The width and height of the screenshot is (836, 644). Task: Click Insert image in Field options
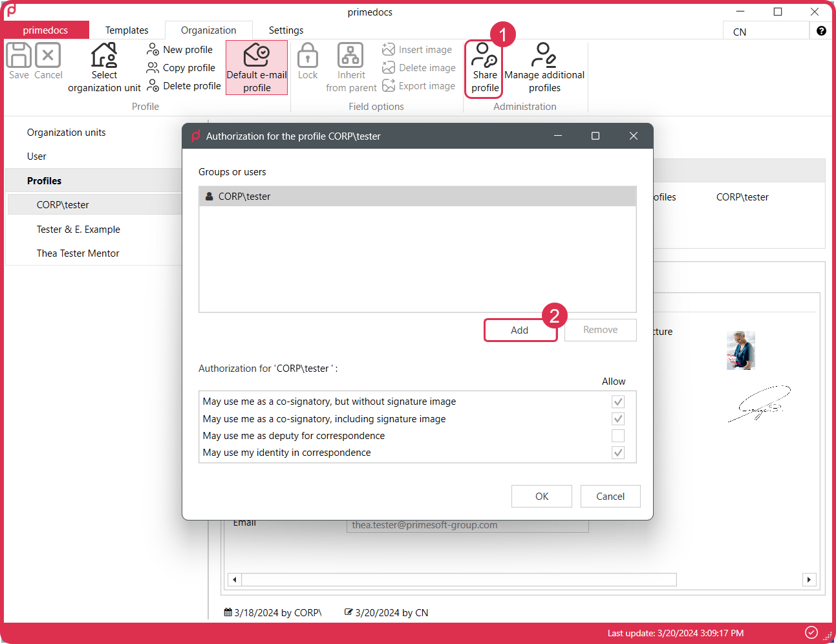pos(417,50)
